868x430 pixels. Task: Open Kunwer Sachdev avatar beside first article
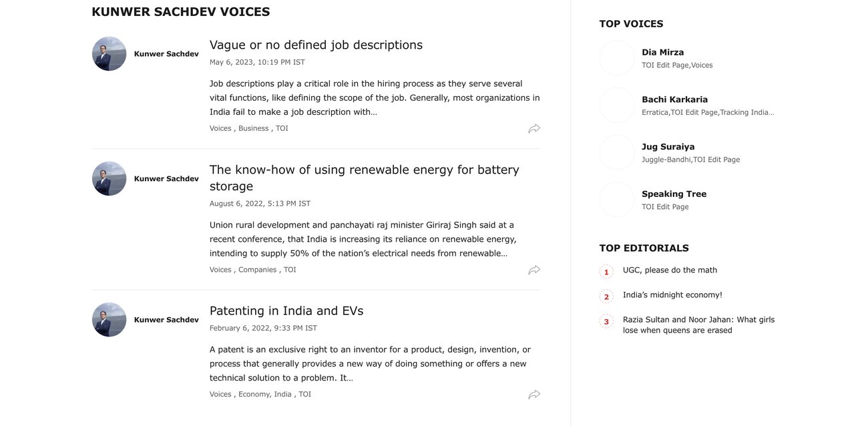coord(110,54)
